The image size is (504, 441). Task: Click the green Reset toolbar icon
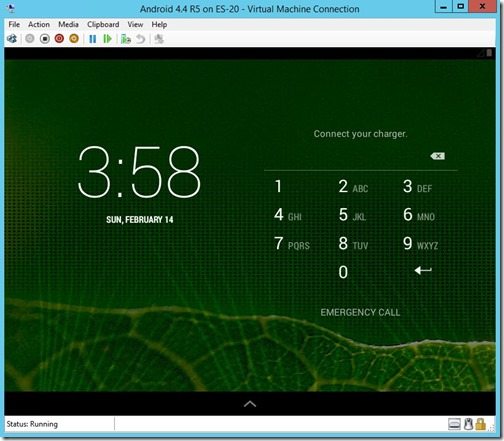tap(107, 39)
